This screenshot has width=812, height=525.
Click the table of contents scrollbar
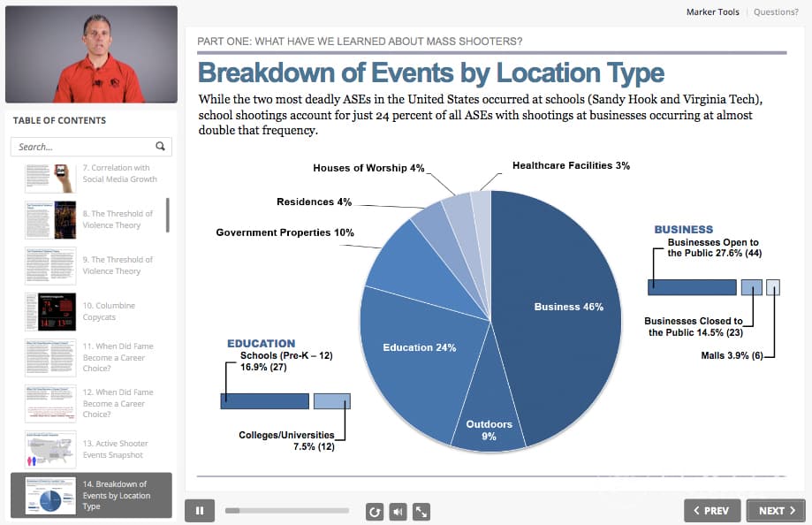click(168, 215)
